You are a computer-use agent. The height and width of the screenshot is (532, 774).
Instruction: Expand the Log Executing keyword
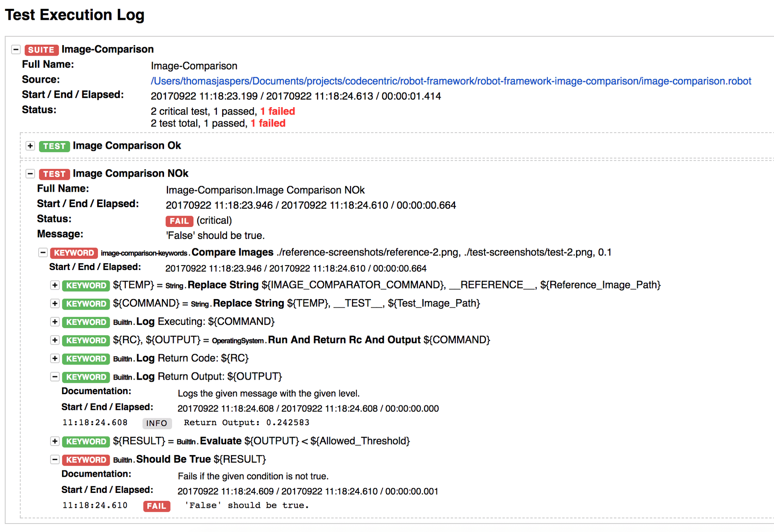(x=55, y=322)
